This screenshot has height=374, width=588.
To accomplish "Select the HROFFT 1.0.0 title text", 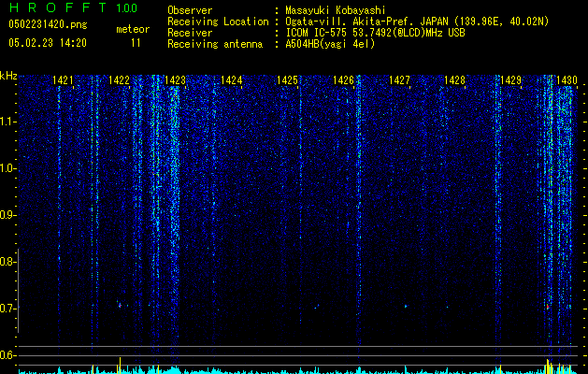I will [74, 7].
